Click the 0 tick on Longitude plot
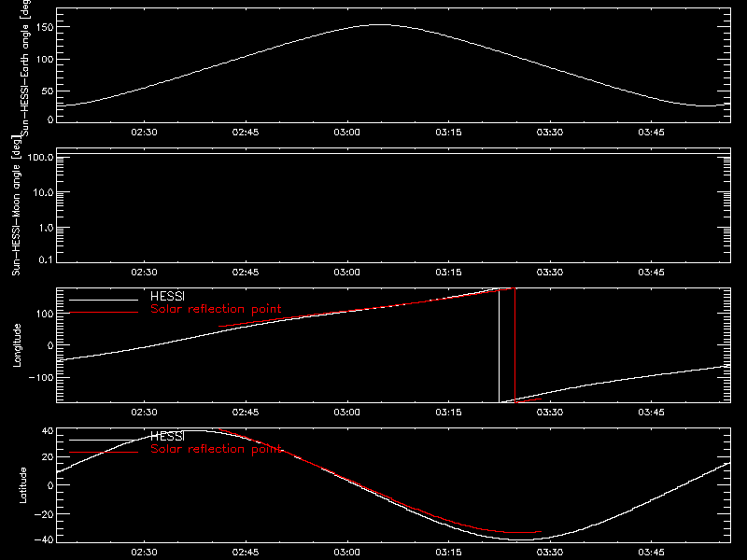747x560 pixels. point(50,345)
